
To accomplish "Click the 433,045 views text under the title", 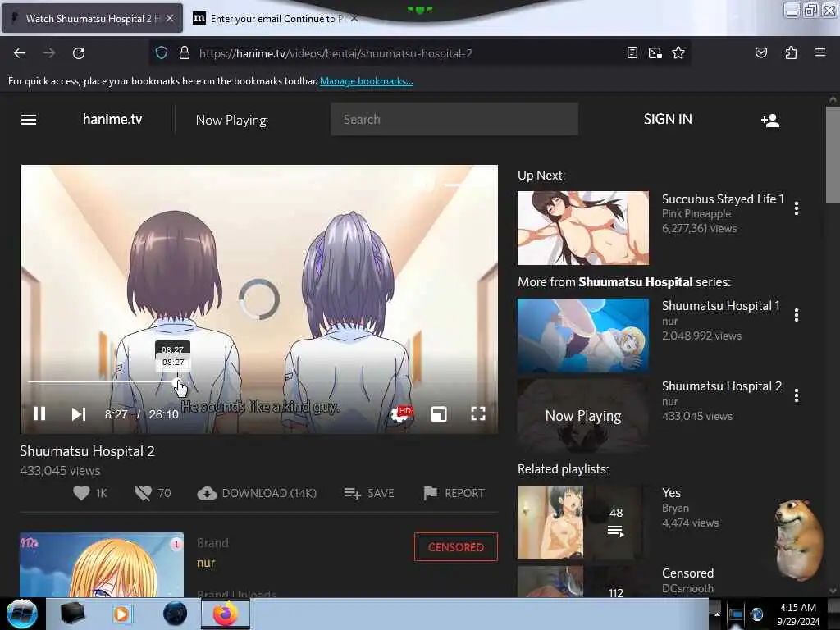I will pyautogui.click(x=60, y=470).
